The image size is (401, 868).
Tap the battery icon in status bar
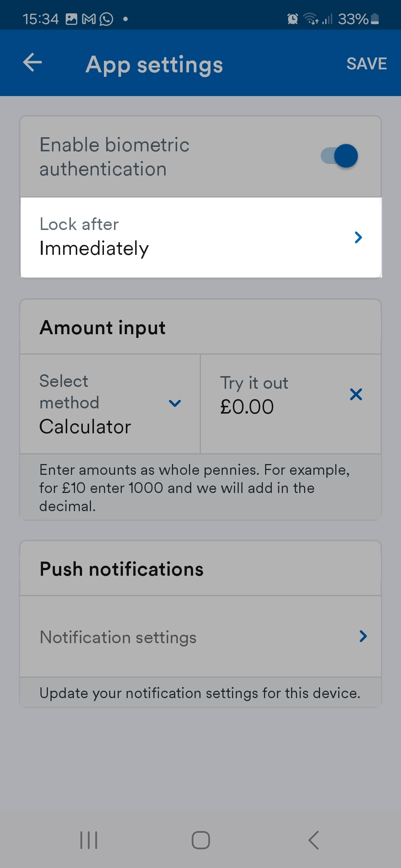click(375, 19)
